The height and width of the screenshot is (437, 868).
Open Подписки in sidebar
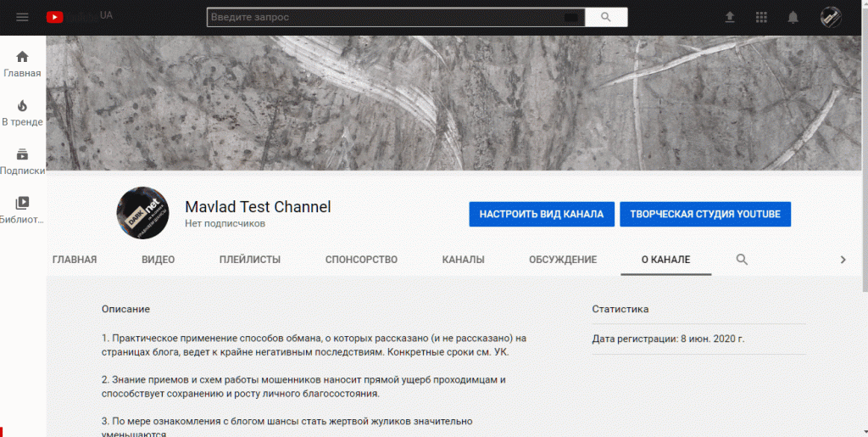point(22,161)
